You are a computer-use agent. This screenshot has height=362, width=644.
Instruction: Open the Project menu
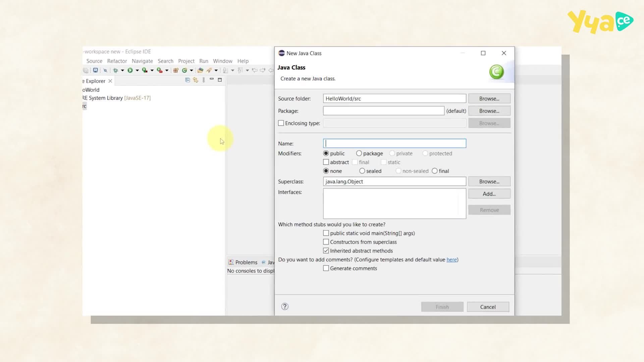(x=186, y=61)
